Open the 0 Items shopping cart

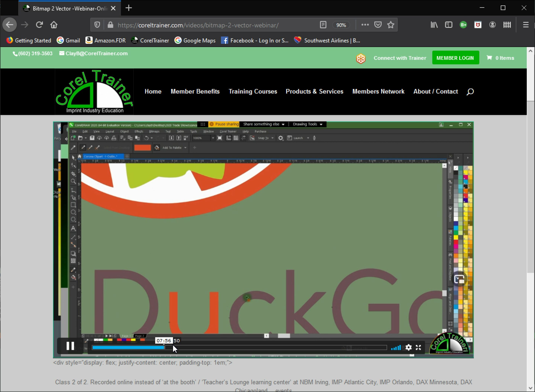(500, 58)
